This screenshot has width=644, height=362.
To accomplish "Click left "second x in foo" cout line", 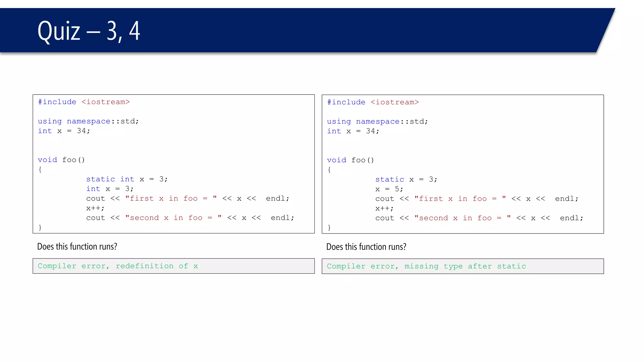I will (x=190, y=218).
